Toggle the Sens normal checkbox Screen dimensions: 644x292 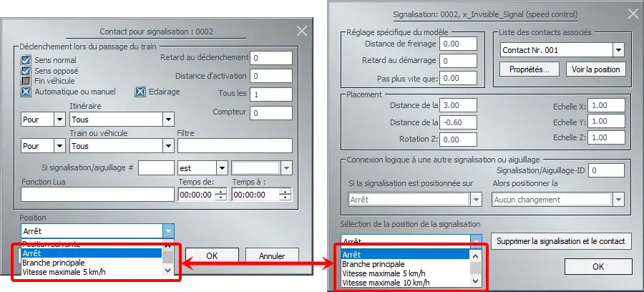point(26,60)
